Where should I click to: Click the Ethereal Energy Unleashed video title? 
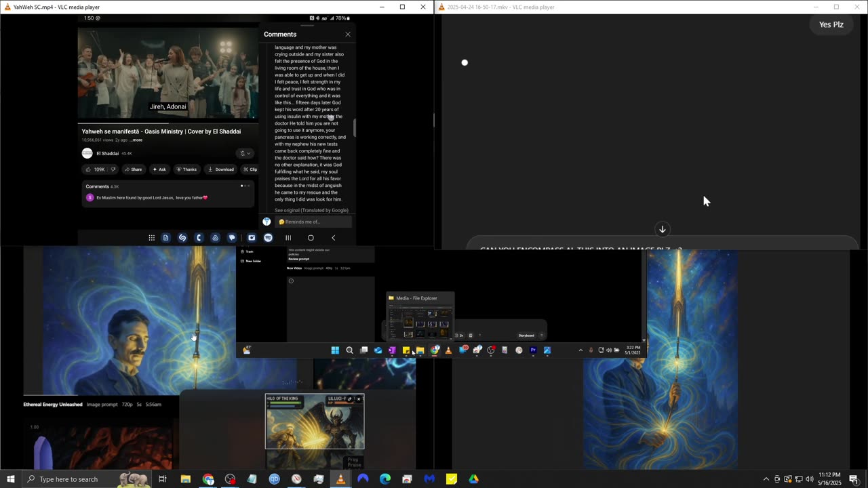[53, 405]
